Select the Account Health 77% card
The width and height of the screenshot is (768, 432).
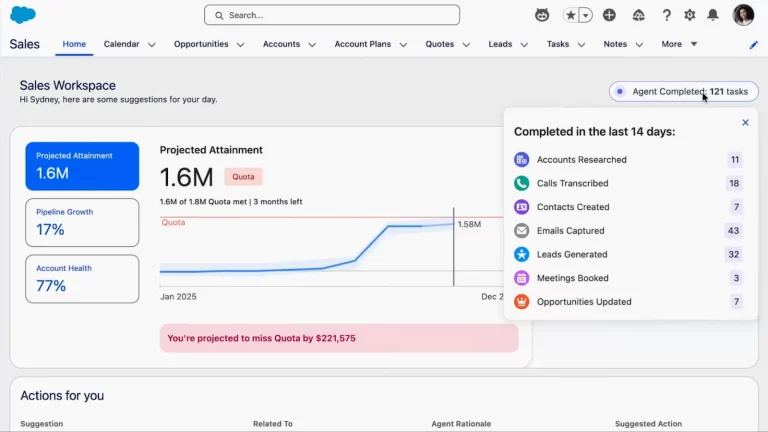tap(82, 278)
